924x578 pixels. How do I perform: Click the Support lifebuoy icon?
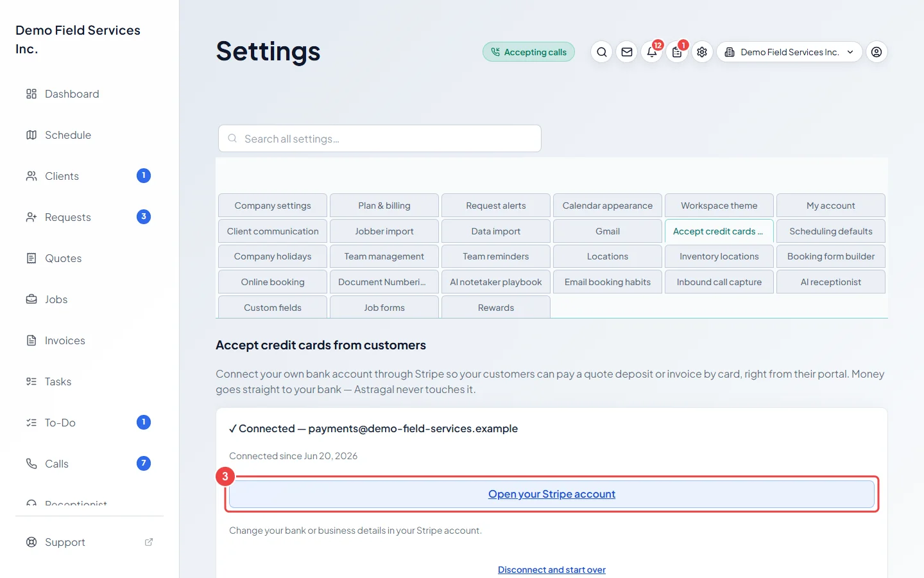(x=31, y=542)
